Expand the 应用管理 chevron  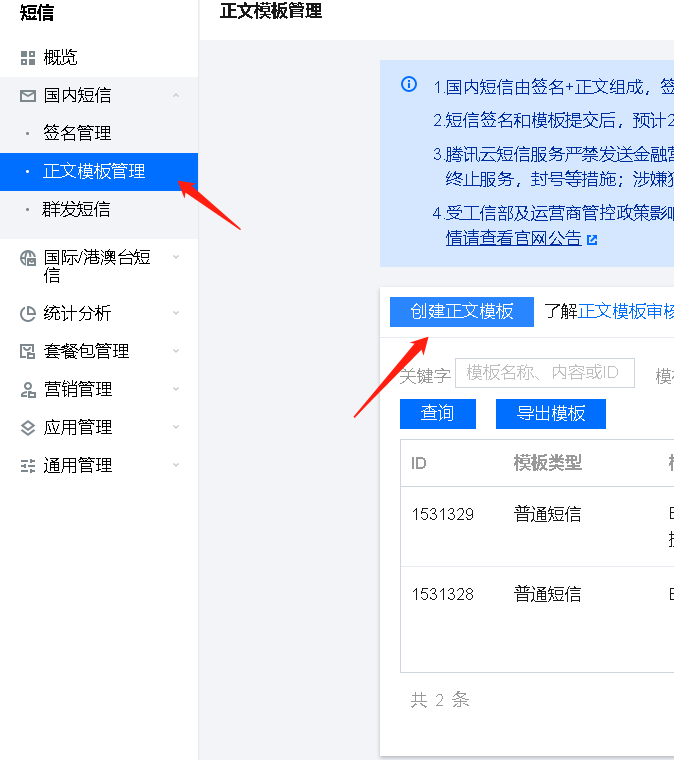coord(176,427)
